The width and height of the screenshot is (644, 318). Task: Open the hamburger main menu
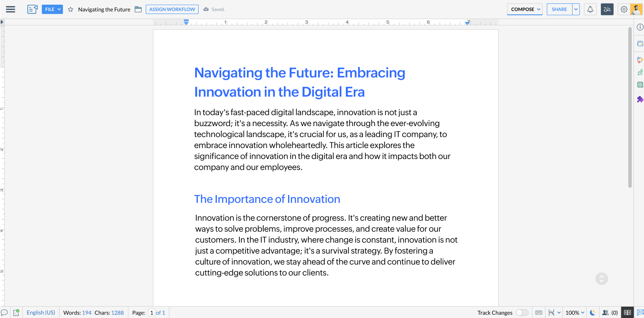coord(11,9)
